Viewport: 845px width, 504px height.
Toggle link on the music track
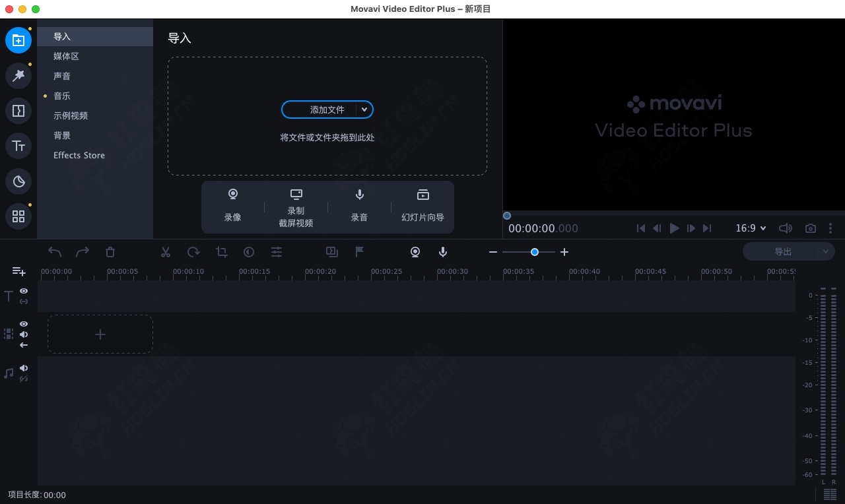click(24, 379)
